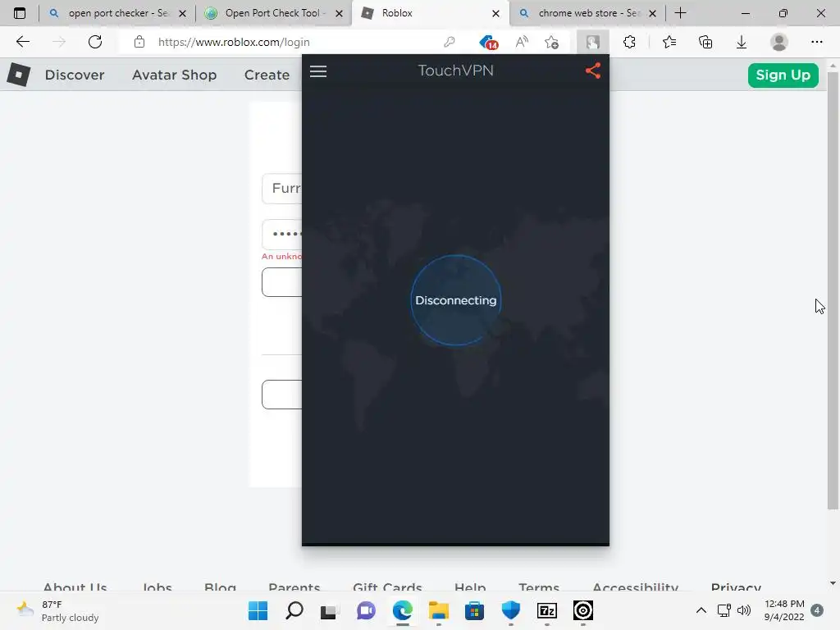Image resolution: width=840 pixels, height=630 pixels.
Task: Show hidden system tray icons
Action: (x=701, y=610)
